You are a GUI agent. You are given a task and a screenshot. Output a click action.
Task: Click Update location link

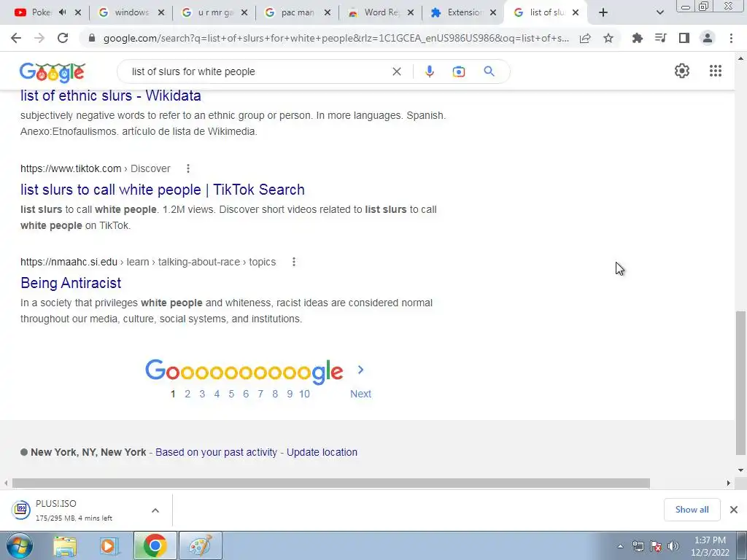[x=322, y=452]
